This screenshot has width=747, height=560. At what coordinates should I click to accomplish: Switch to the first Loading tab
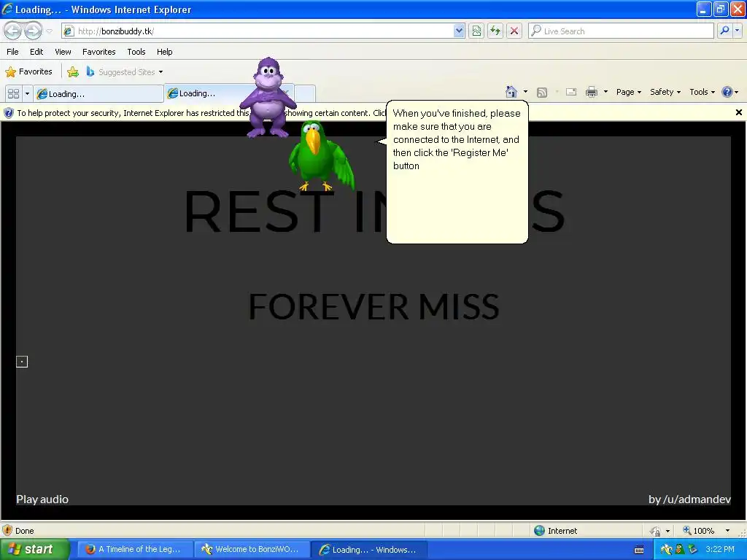pyautogui.click(x=98, y=94)
